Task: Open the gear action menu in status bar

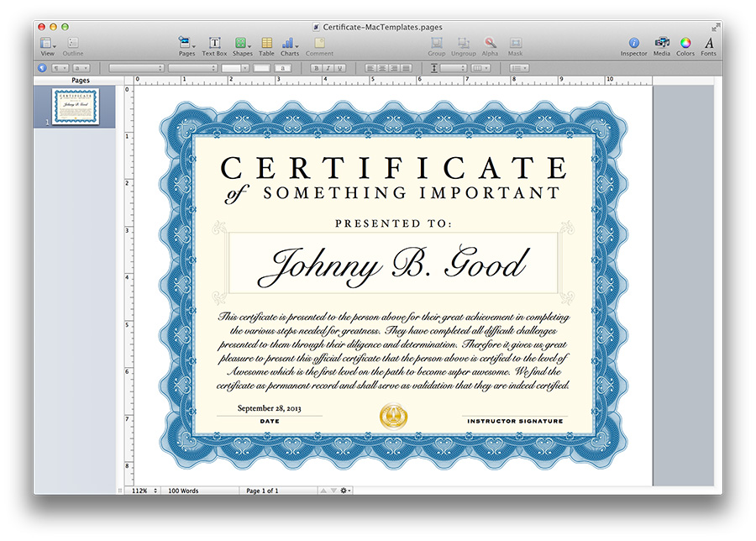Action: click(x=345, y=491)
